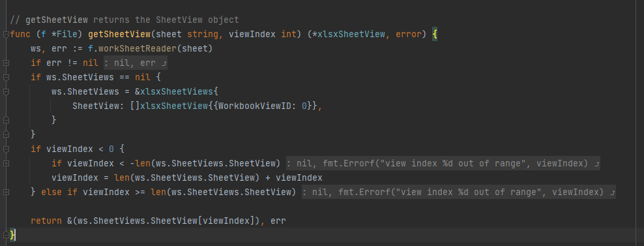
Task: Expand folded '-len(ws.SheetViews.SheetView)' check in gutter
Action: pos(6,163)
